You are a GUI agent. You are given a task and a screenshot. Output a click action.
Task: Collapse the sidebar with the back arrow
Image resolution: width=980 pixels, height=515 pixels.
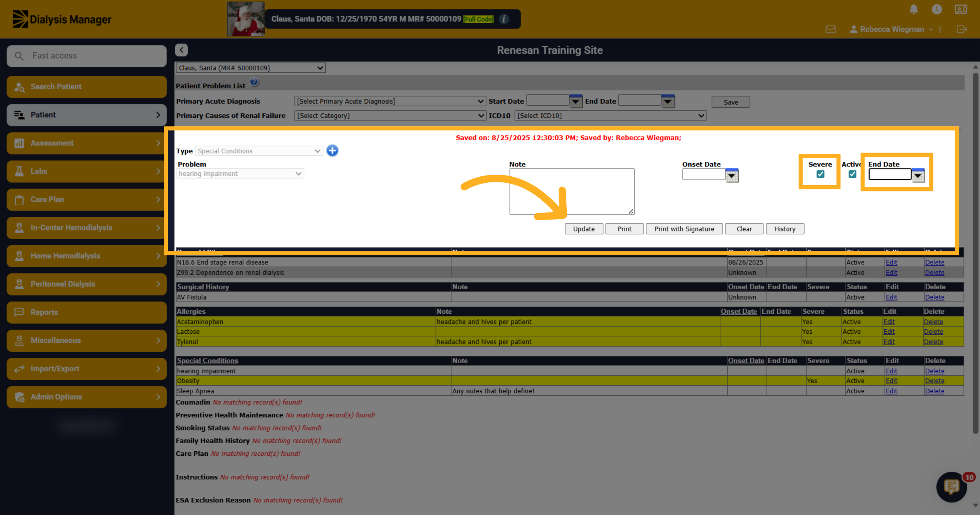pos(181,50)
